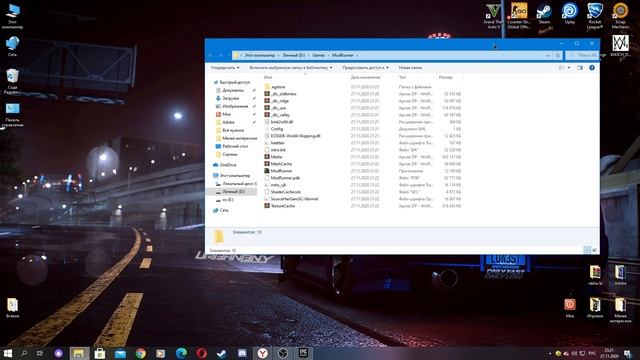Open taskbar search magnifier
Image resolution: width=640 pixels, height=360 pixels.
[24, 353]
